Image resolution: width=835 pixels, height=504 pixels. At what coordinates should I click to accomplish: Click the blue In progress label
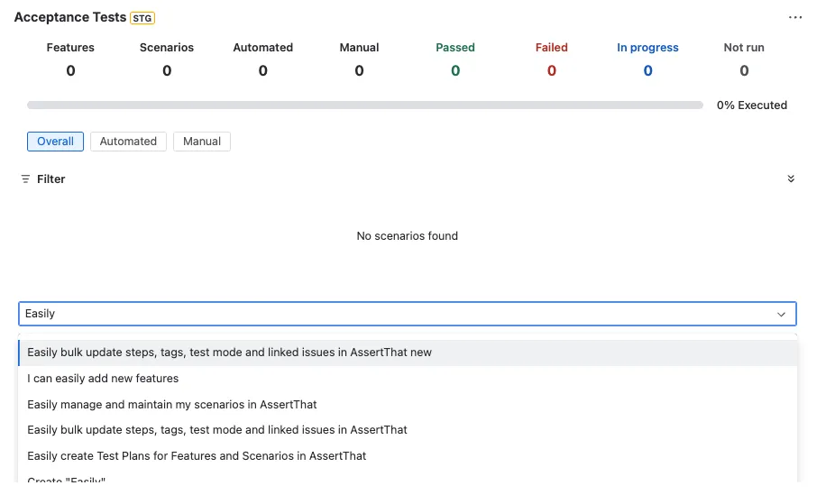click(647, 48)
